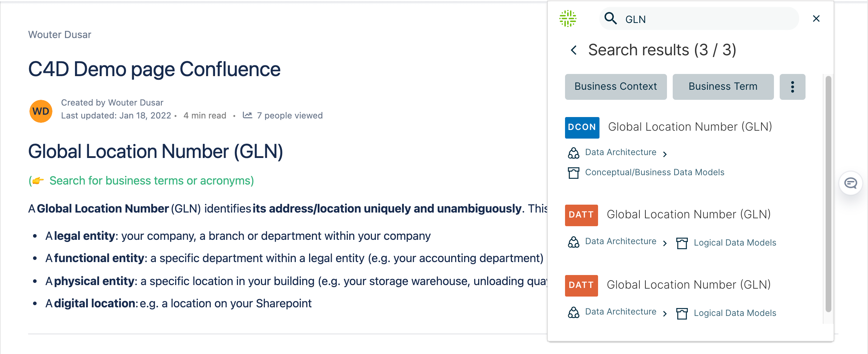The width and height of the screenshot is (868, 354).
Task: Open the vertical three-dot filter menu
Action: (x=792, y=87)
